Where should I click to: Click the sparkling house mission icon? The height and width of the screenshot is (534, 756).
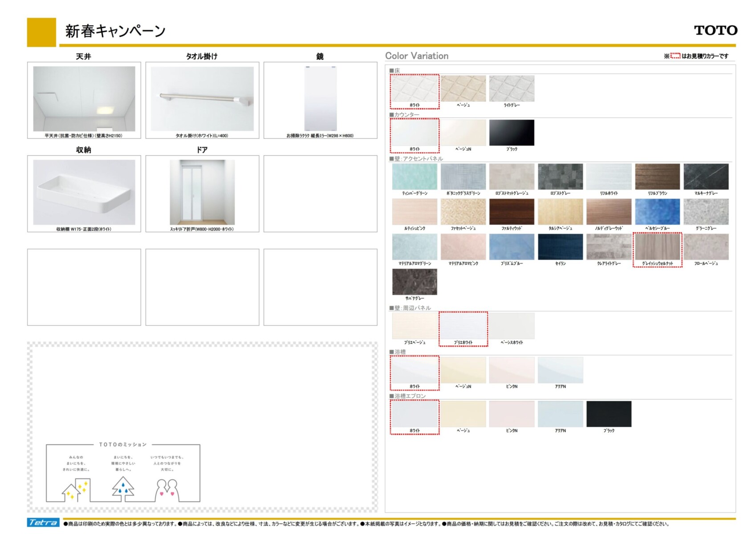click(x=75, y=490)
